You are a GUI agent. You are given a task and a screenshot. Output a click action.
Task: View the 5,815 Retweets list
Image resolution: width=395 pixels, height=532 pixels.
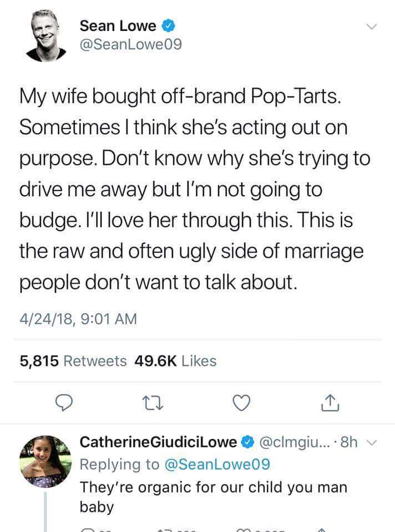tap(73, 361)
